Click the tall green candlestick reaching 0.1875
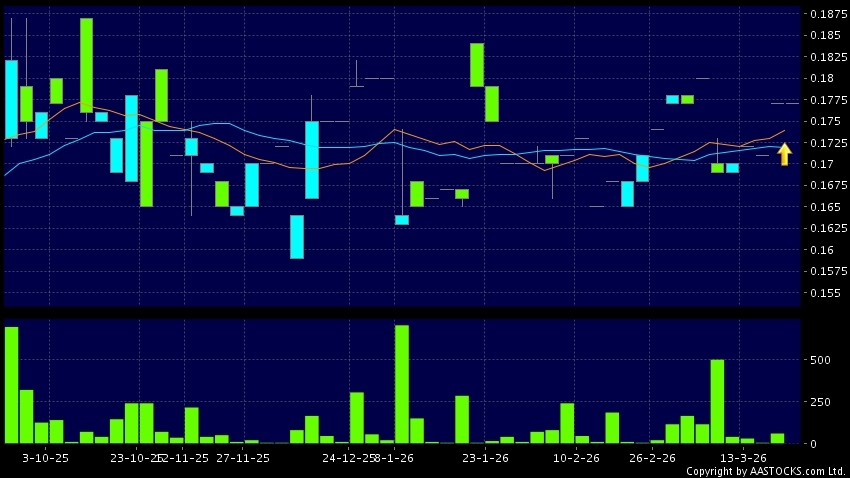This screenshot has width=850, height=478. click(86, 65)
